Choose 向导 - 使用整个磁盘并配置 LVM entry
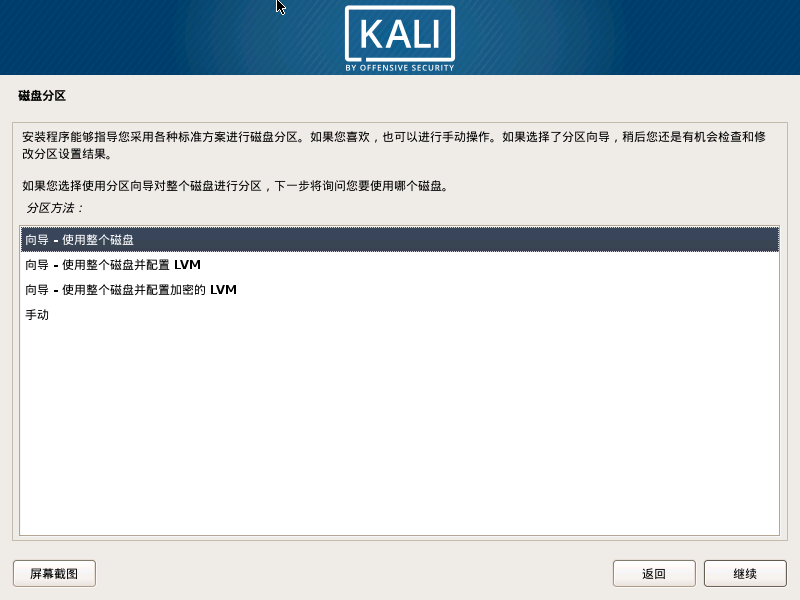800x600 pixels. point(399,265)
